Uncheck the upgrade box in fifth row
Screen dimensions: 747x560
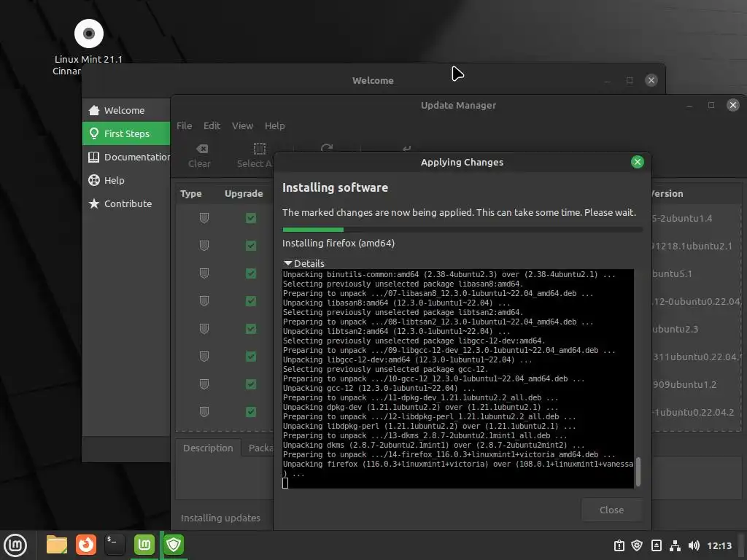(251, 329)
